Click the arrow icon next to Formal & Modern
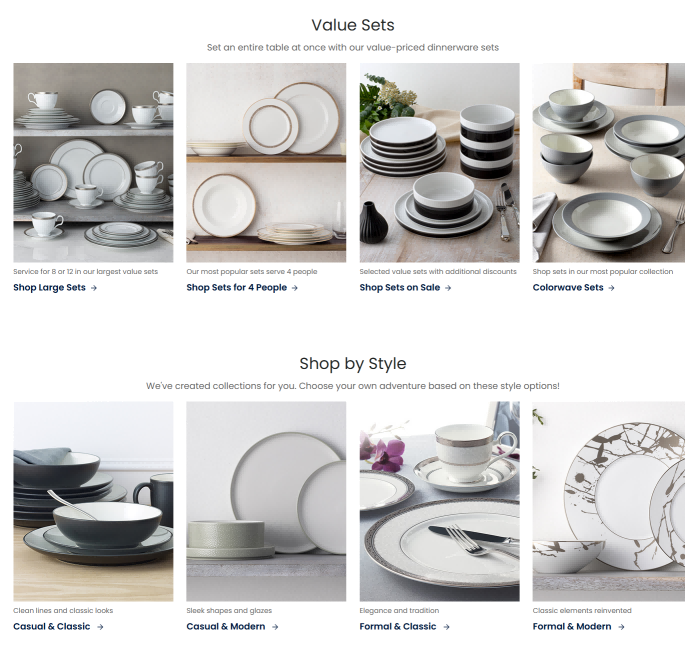 pos(621,627)
